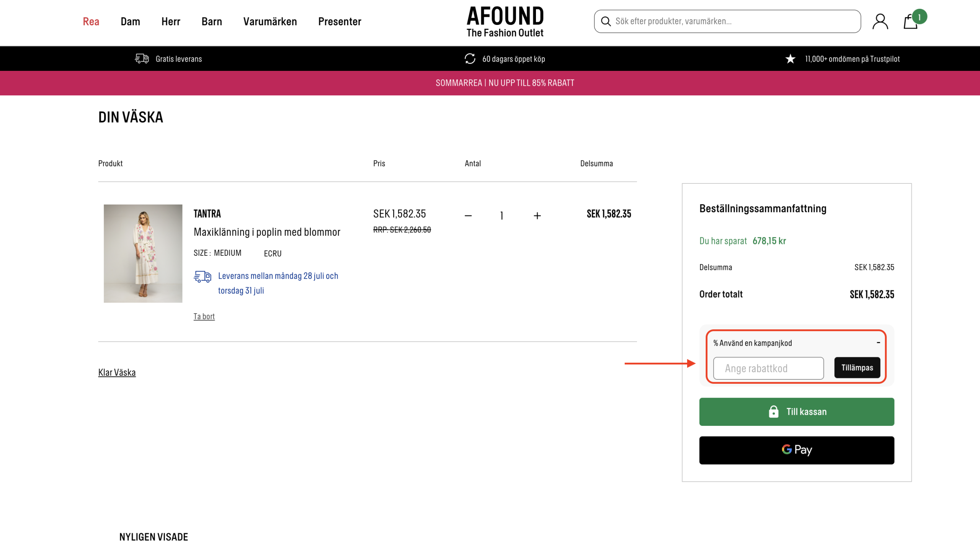This screenshot has height=543, width=980.
Task: Click the search magnifier icon
Action: point(606,21)
